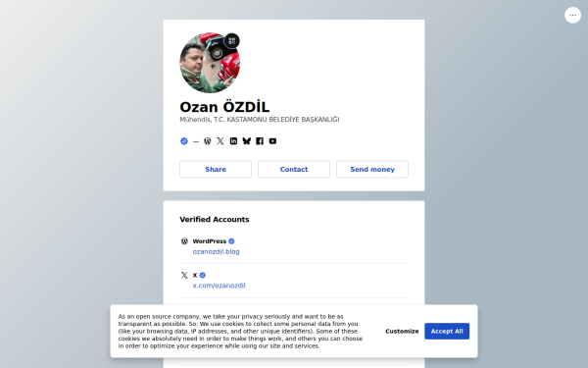This screenshot has width=588, height=368.
Task: Open the Facebook icon in the social row
Action: pyautogui.click(x=260, y=141)
